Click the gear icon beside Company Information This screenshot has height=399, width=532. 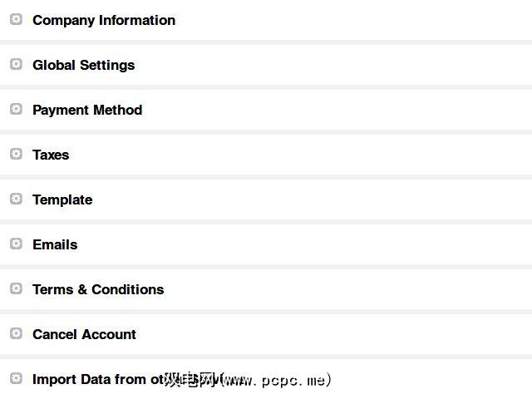16,19
